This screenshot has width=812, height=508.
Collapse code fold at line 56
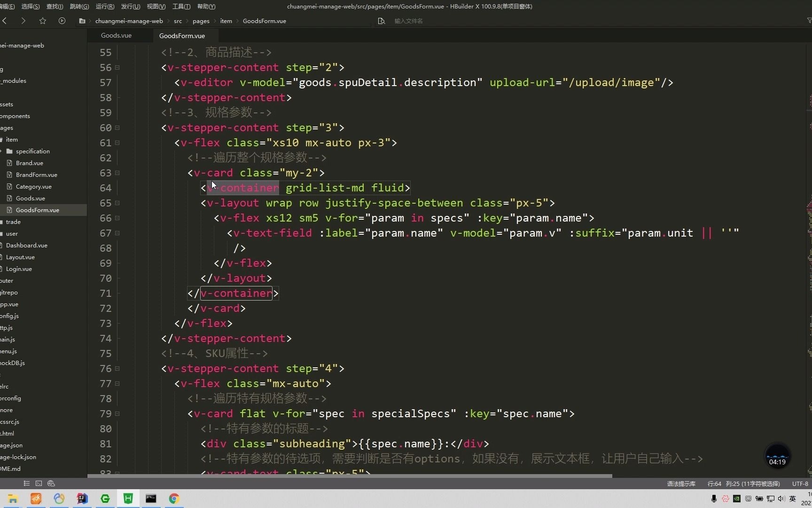[117, 67]
